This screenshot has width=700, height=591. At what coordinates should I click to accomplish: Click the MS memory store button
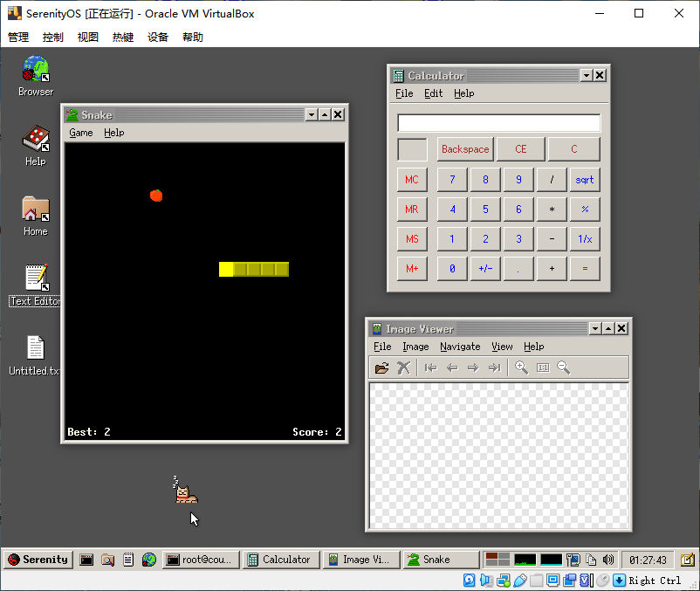point(412,239)
